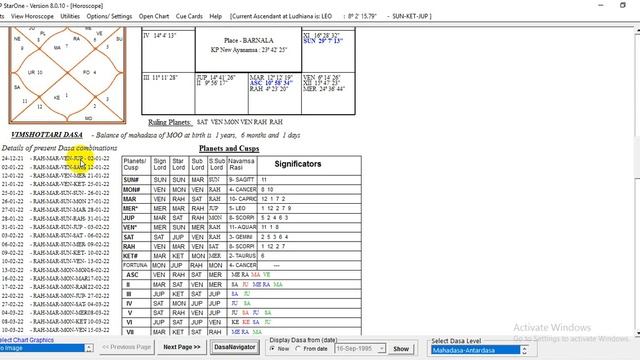Restore down the application window
This screenshot has height=360, width=640.
coord(622,5)
